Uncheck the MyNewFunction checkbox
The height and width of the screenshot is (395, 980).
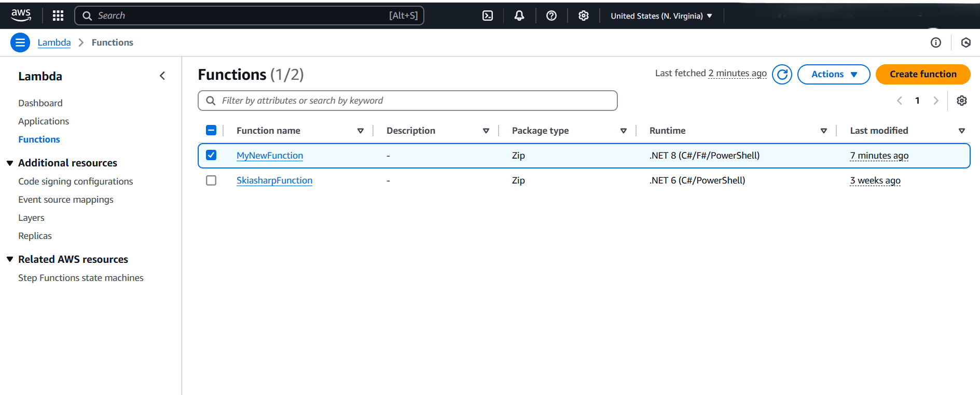click(211, 155)
